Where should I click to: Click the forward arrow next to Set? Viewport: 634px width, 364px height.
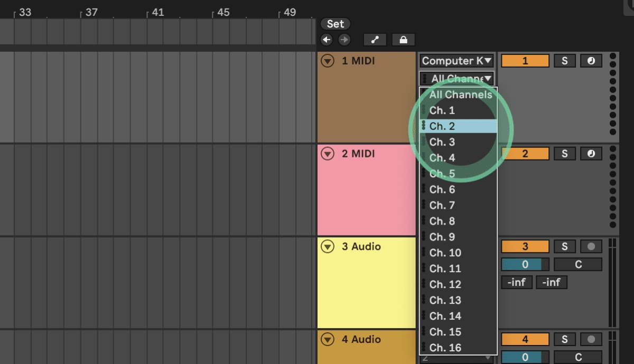pos(344,40)
